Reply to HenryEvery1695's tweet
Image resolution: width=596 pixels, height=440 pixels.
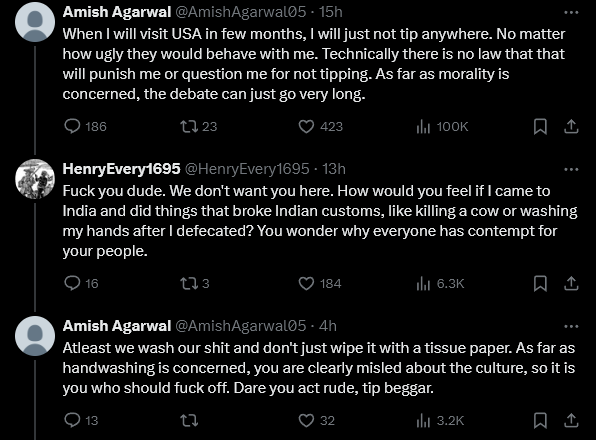(x=72, y=283)
